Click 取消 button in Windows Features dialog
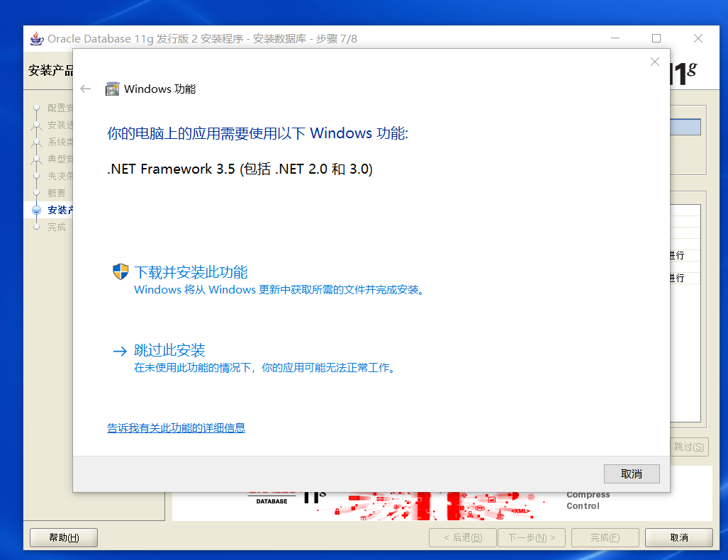This screenshot has width=728, height=560. pos(632,474)
